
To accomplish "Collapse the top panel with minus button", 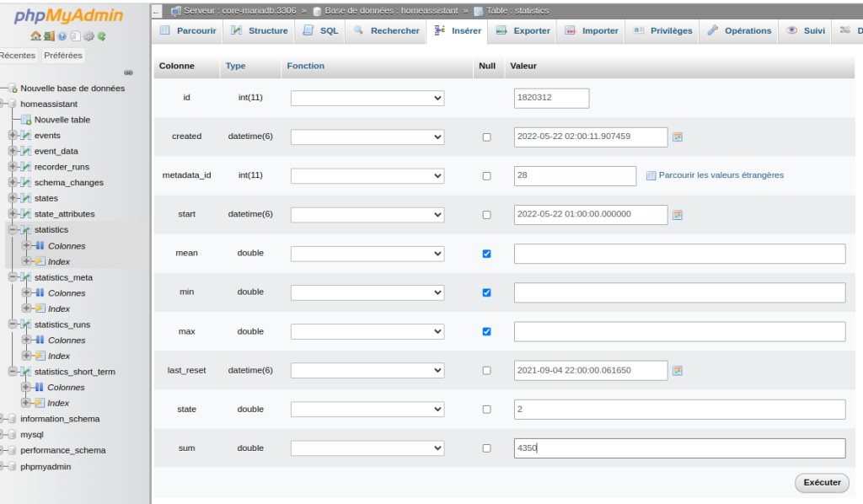I will pos(157,11).
